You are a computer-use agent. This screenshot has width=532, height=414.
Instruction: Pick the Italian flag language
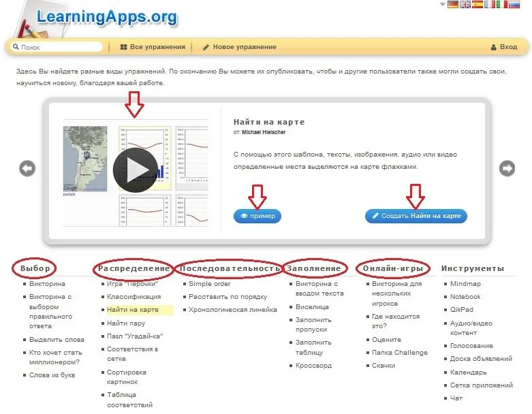tap(502, 4)
